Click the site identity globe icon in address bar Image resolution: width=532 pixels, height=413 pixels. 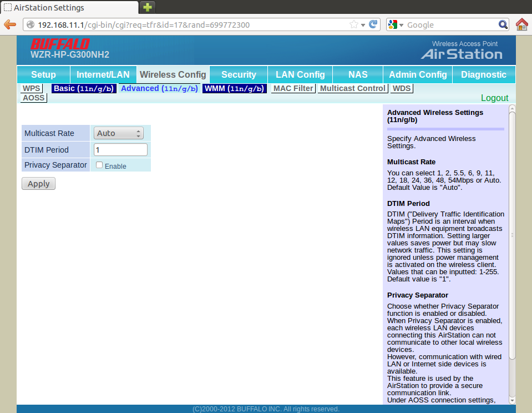click(31, 24)
